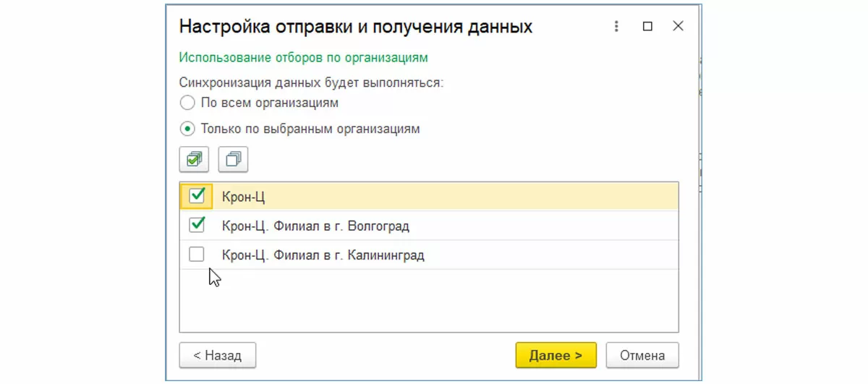Viewport: 868px width, 384px height.
Task: Cancel setup with the 'Отмена' button
Action: pyautogui.click(x=642, y=355)
